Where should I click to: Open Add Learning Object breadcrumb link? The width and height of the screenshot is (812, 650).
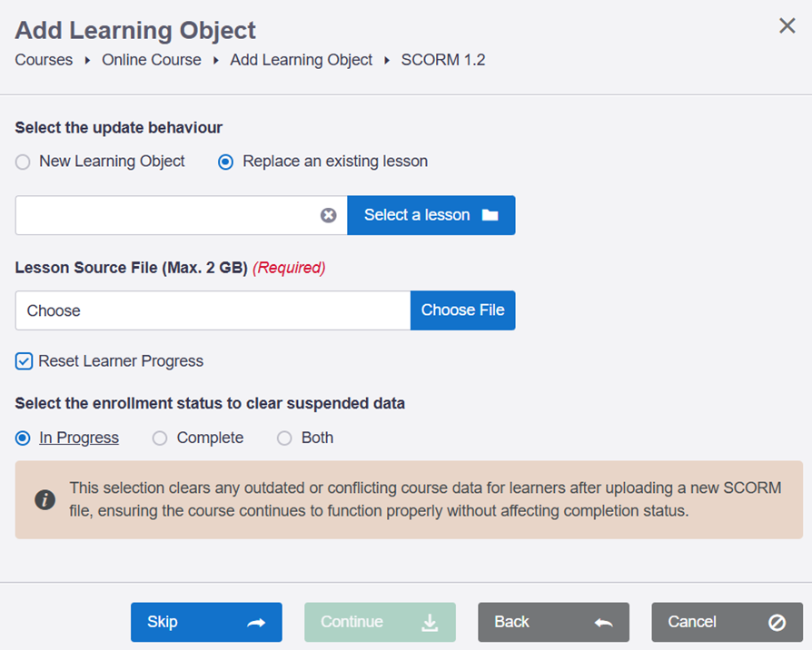pos(302,60)
